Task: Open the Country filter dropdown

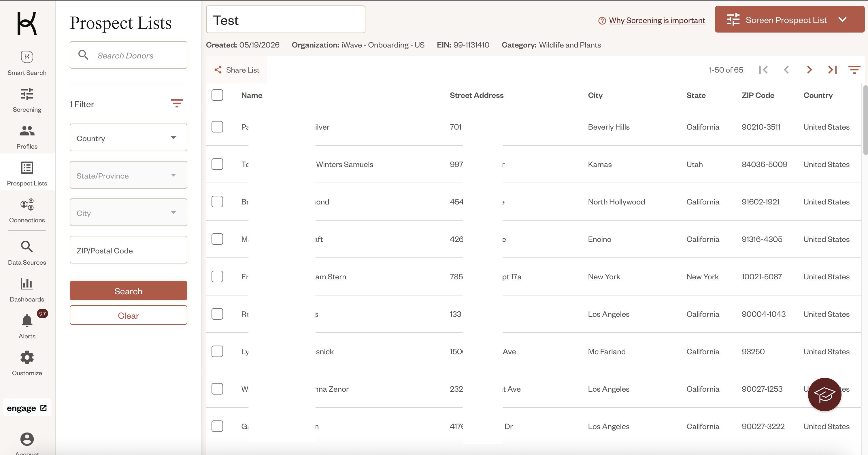Action: pyautogui.click(x=128, y=137)
